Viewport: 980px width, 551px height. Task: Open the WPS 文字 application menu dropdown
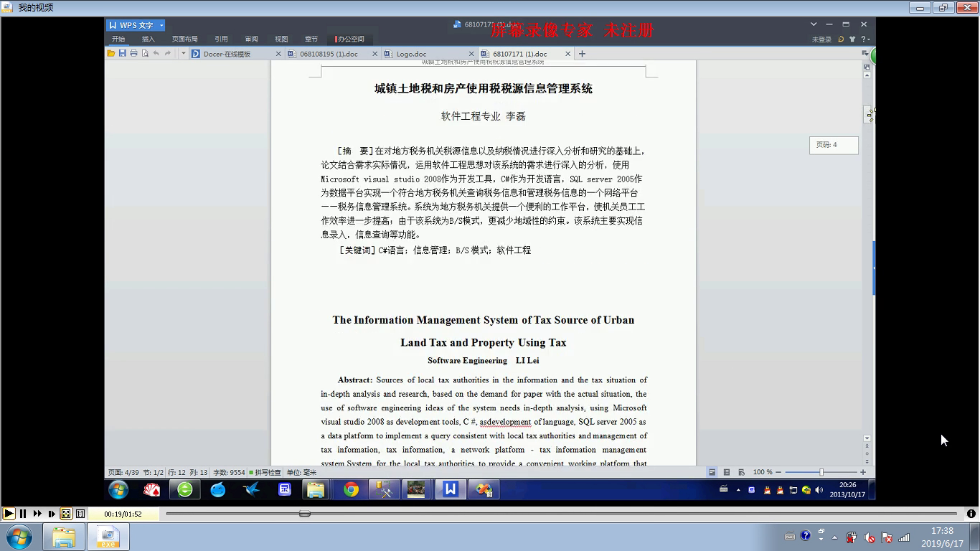point(161,25)
